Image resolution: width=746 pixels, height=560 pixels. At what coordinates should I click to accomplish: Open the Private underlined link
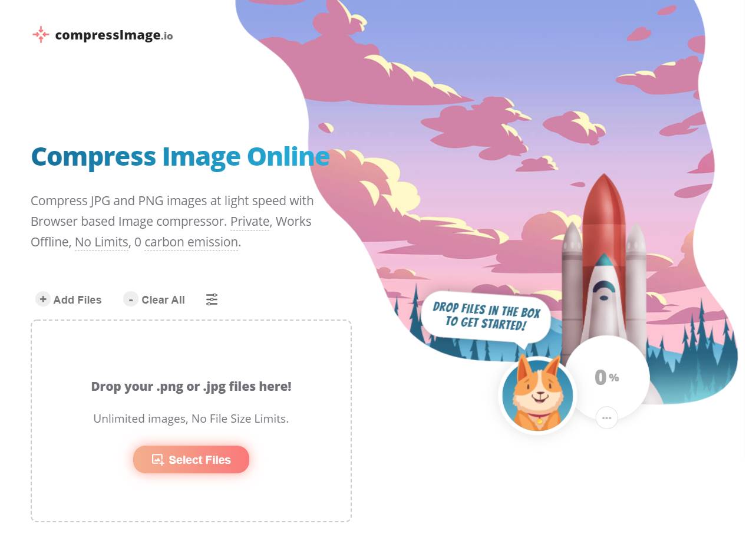point(250,222)
